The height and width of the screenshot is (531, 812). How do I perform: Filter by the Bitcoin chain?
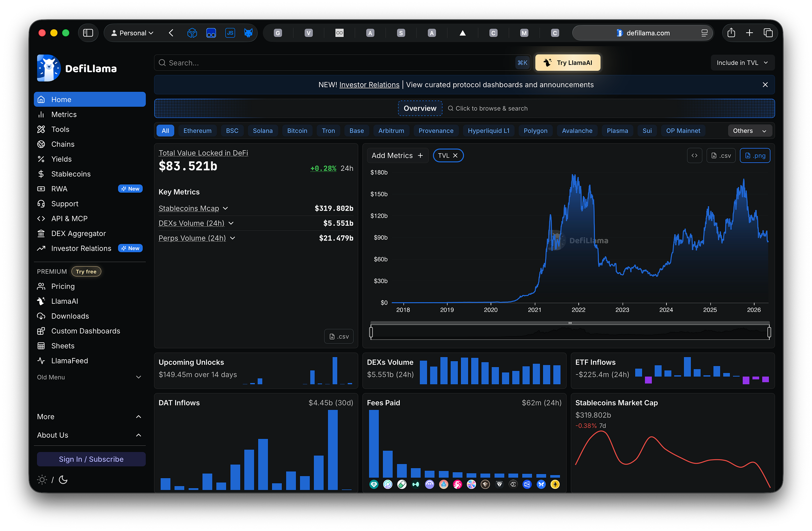point(297,130)
